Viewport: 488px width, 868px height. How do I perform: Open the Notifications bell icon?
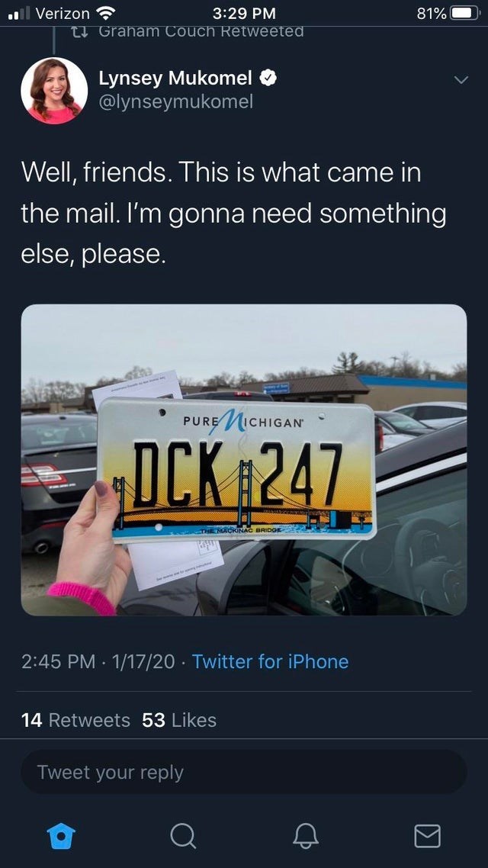(x=306, y=836)
